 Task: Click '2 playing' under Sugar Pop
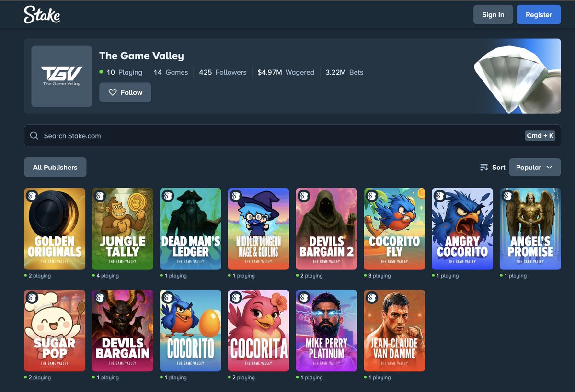click(37, 378)
